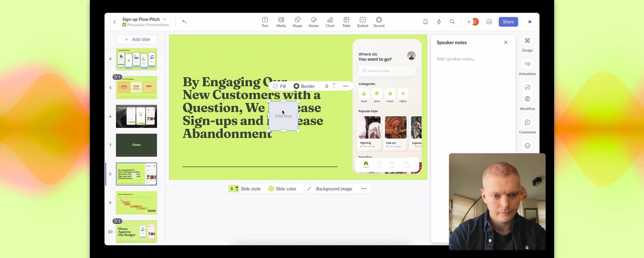644x258 pixels.
Task: Select the Text tool in toolbar
Action: coord(265,22)
